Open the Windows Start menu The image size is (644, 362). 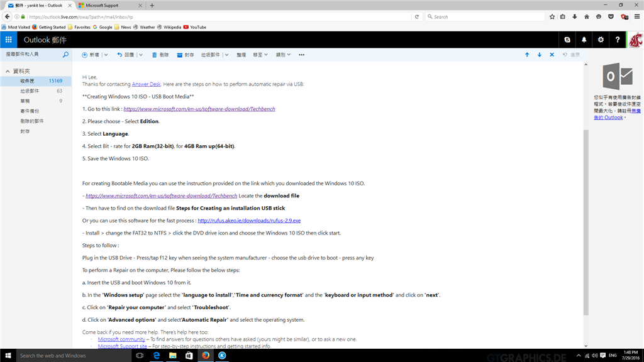point(8,356)
